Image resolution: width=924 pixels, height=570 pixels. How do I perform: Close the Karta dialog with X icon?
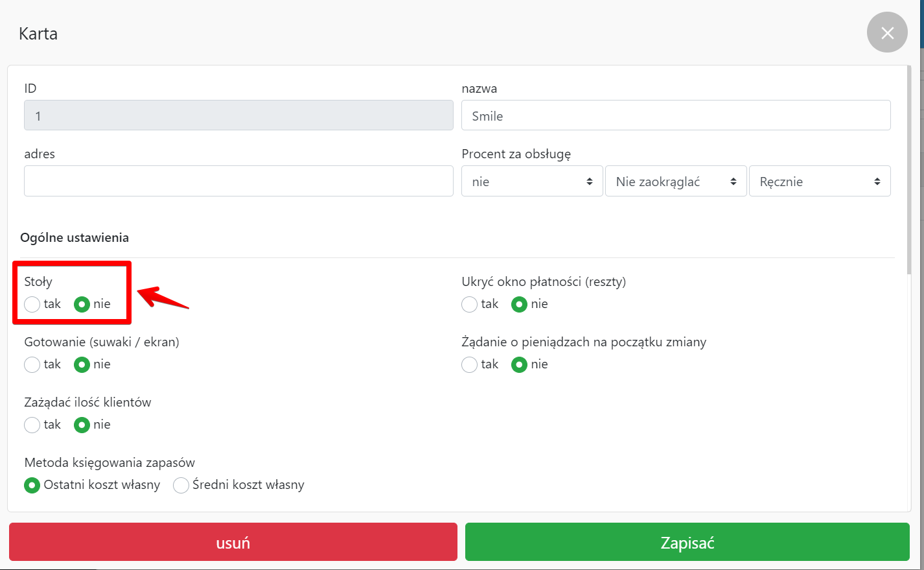click(887, 32)
